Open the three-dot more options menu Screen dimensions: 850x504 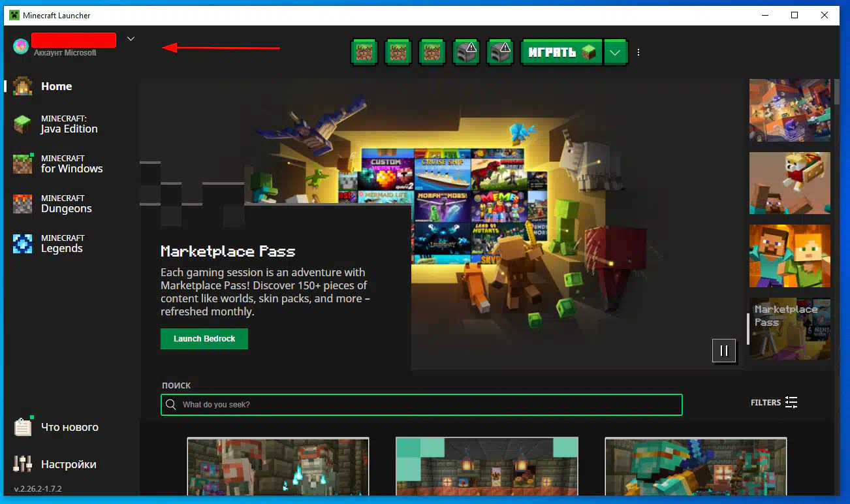tap(638, 52)
